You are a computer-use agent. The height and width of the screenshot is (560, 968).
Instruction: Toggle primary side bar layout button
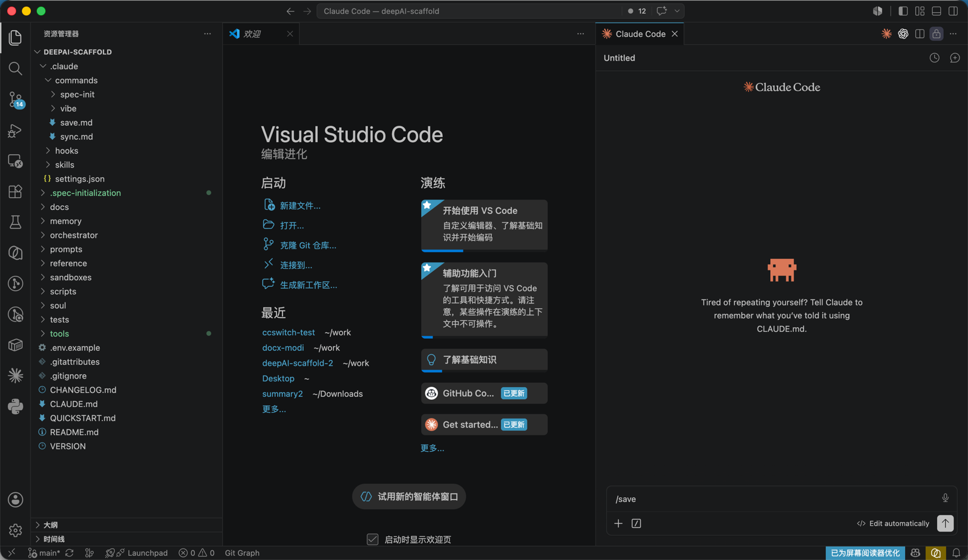[903, 11]
